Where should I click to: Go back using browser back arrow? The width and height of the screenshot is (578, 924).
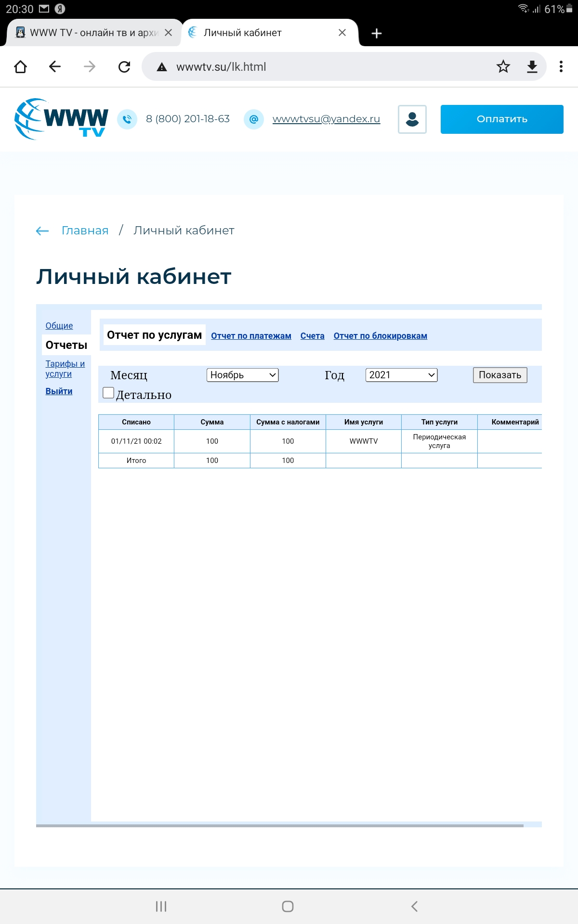click(x=55, y=66)
